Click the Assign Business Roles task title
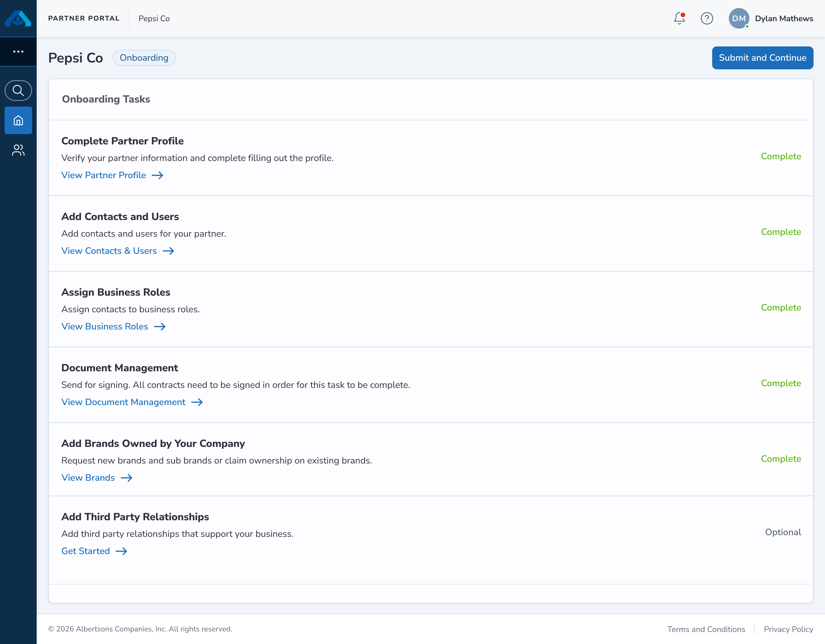825x644 pixels. (x=116, y=292)
